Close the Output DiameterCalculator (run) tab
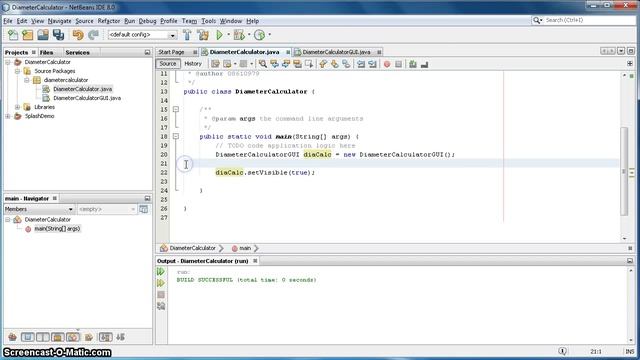This screenshot has height=360, width=640. coord(255,261)
